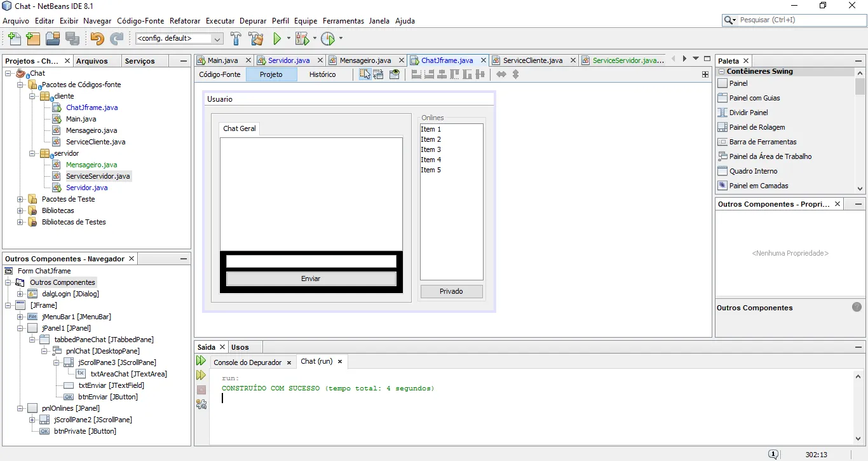Toggle Selection Mode in form designer
868x461 pixels.
[x=365, y=74]
